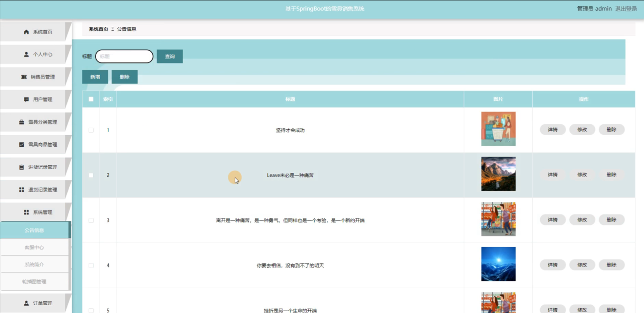This screenshot has height=313, width=644.
Task: Select the 系统简介 submenu item
Action: pyautogui.click(x=34, y=264)
